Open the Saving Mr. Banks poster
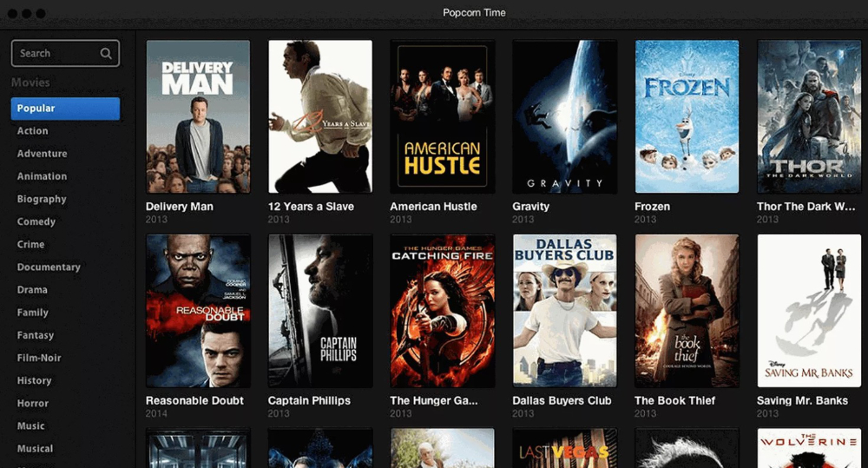The height and width of the screenshot is (468, 868). (809, 311)
